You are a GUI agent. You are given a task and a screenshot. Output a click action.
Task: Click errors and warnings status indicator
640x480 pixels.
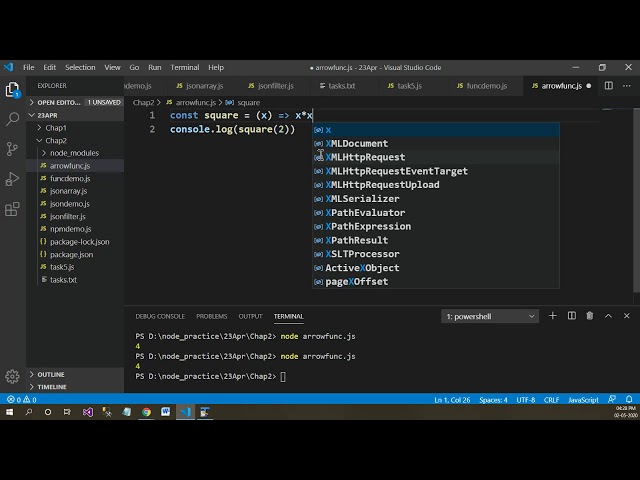(22, 400)
